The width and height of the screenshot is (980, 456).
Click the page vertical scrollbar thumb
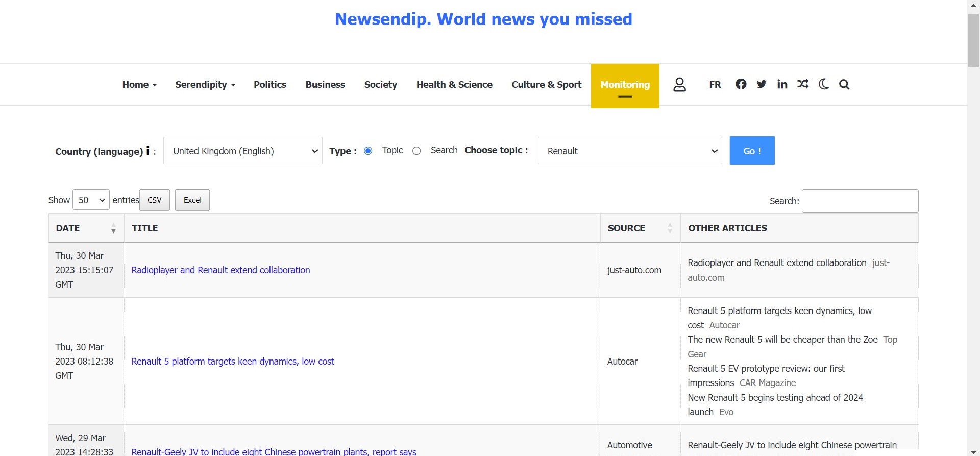pyautogui.click(x=973, y=40)
